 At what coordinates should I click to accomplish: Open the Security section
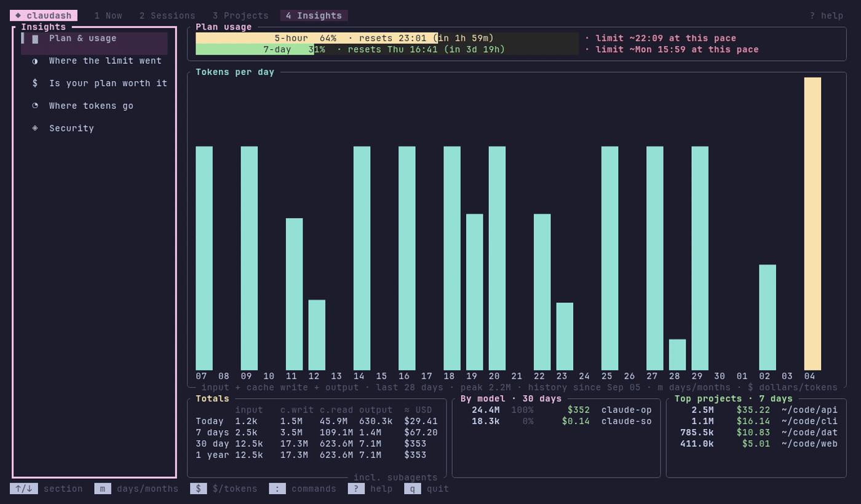point(94,128)
